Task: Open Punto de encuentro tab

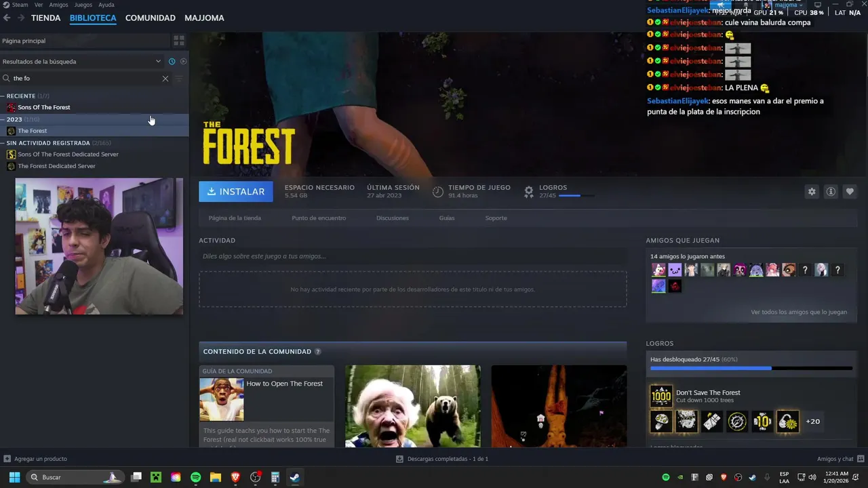Action: pyautogui.click(x=319, y=218)
